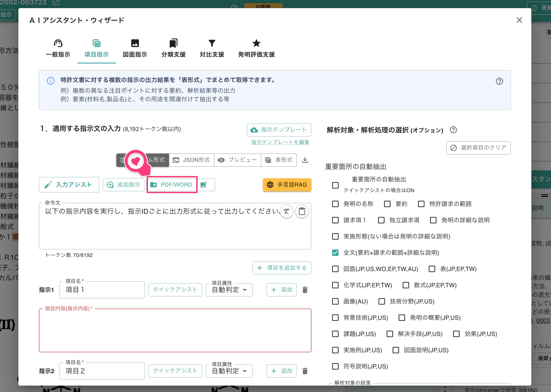Check the 実施例(JP,US) checkbox
The image size is (551, 392).
click(x=335, y=350)
